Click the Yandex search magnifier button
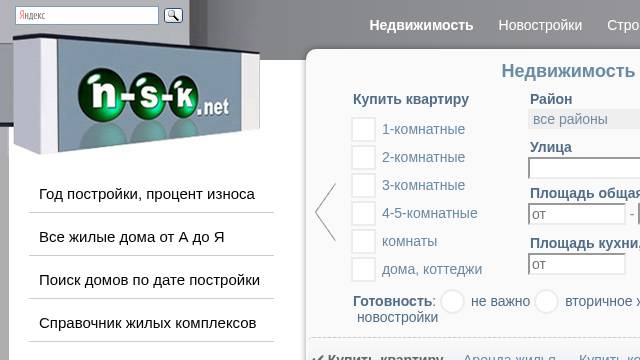The width and height of the screenshot is (640, 360). click(173, 16)
